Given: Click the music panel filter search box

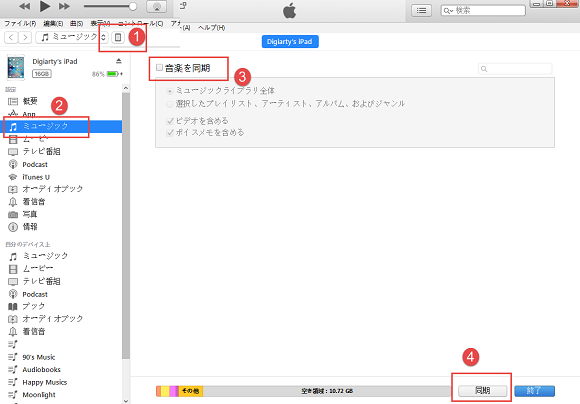Looking at the screenshot, I should tap(515, 69).
